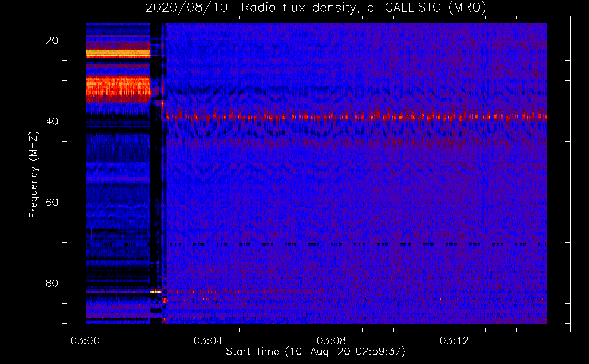This screenshot has height=364, width=589.
Task: Click the '40' frequency tick label
Action: pyautogui.click(x=52, y=121)
